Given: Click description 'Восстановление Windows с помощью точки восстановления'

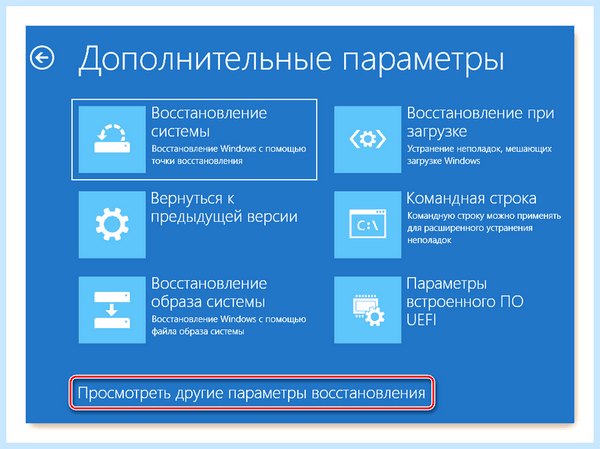Looking at the screenshot, I should click(228, 155).
